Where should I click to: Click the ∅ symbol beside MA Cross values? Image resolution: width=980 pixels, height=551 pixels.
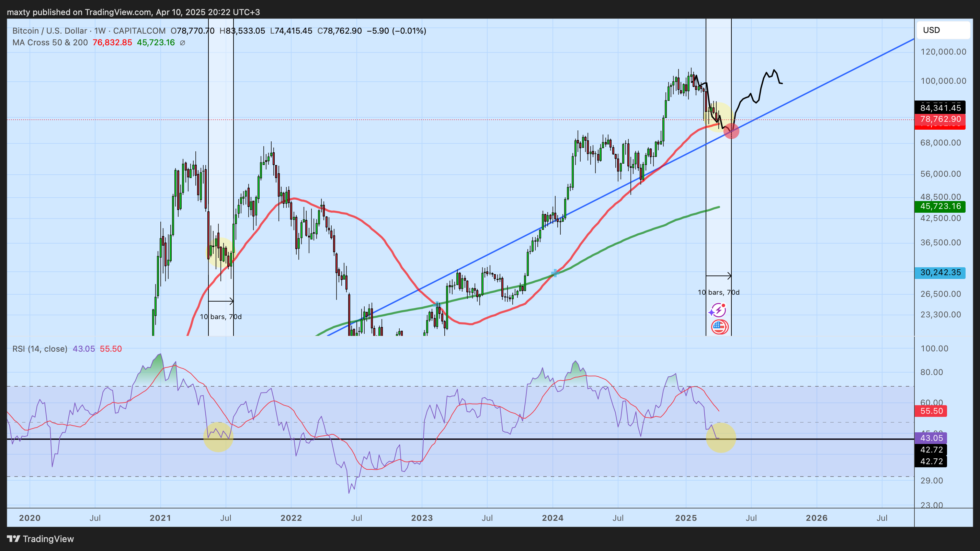click(x=182, y=43)
